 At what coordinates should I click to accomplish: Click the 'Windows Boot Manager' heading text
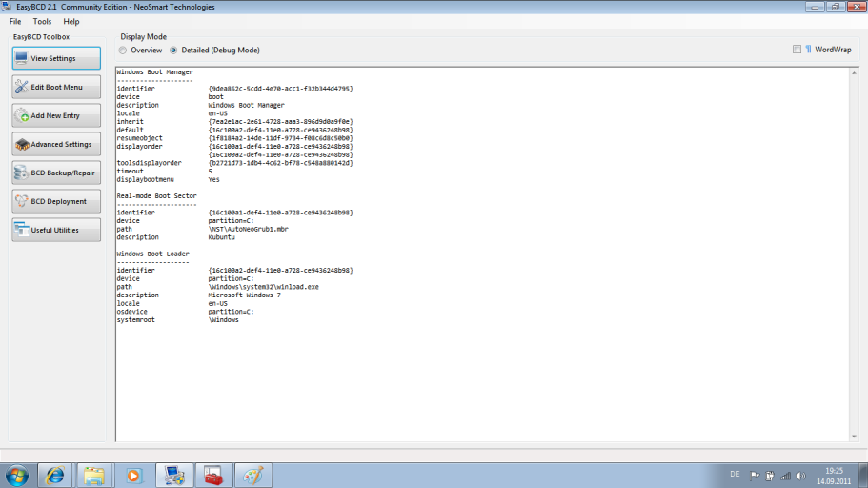[154, 72]
